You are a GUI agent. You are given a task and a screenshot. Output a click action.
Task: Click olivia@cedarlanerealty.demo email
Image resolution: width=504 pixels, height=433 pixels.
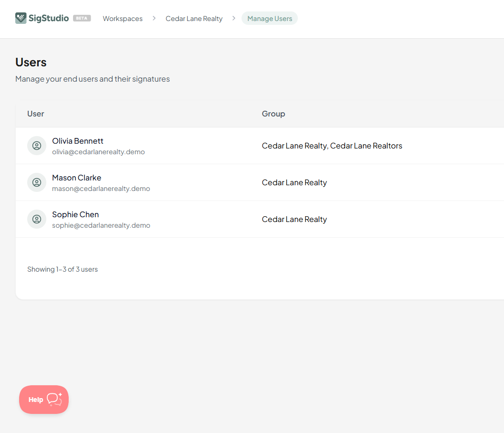pos(98,152)
